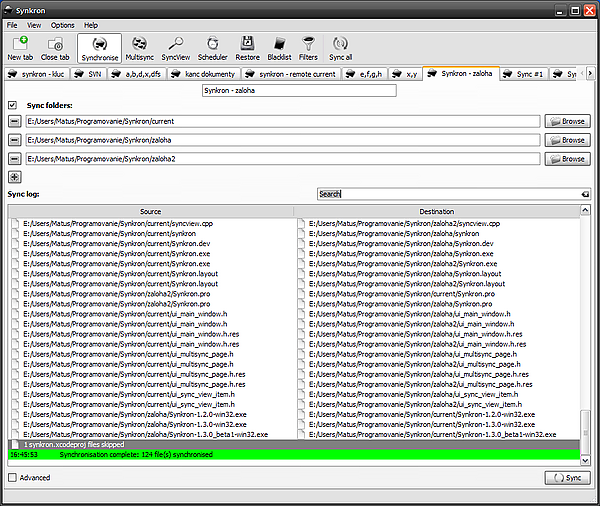600x506 pixels.
Task: Switch to the synkron - kluc tab
Action: (37, 74)
